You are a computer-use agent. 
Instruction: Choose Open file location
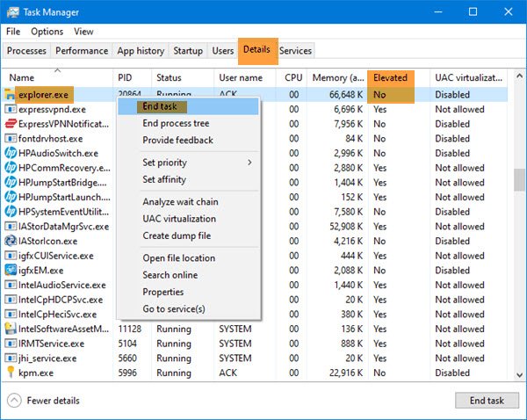coord(188,258)
